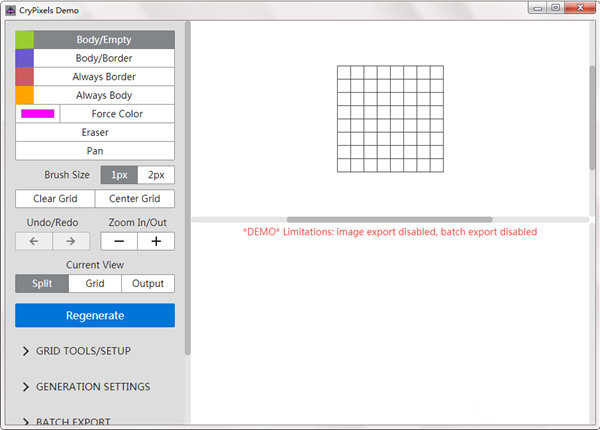Choose the Always Border brush
Screen dimensions: 600x430
click(104, 77)
